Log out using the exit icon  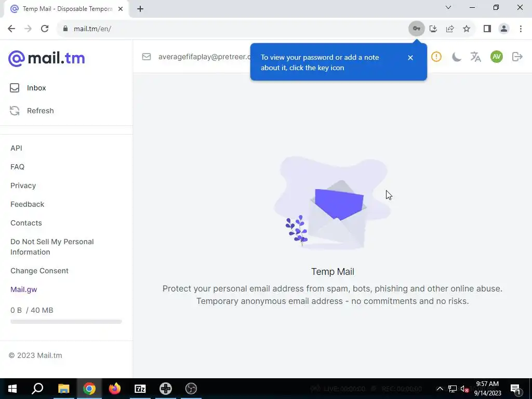[517, 57]
